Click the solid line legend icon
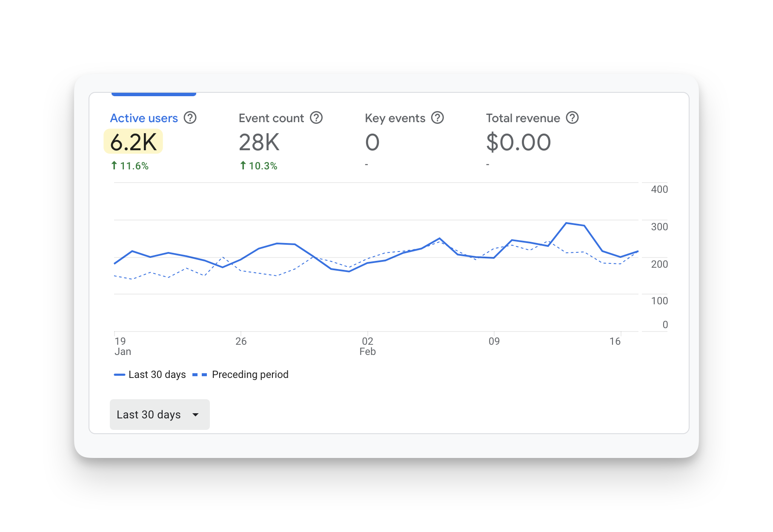The width and height of the screenshot is (773, 532). (119, 375)
